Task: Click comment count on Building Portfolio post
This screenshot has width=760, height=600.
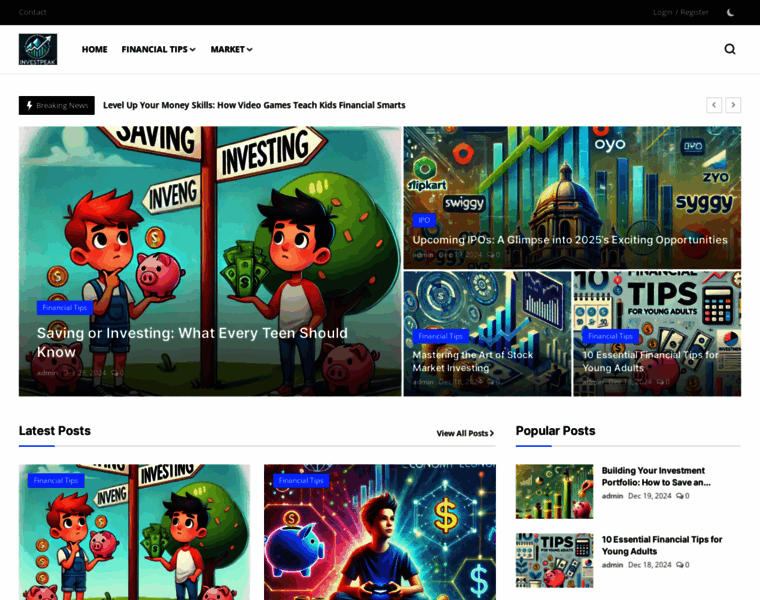Action: pos(682,496)
